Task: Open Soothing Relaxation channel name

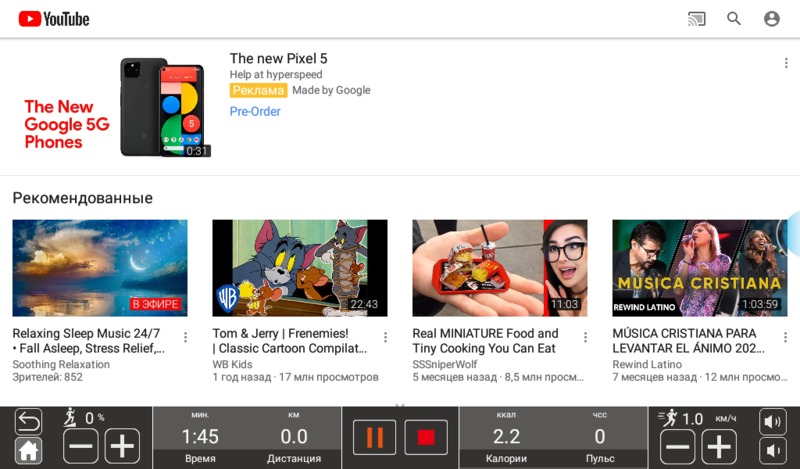Action: 61,364
